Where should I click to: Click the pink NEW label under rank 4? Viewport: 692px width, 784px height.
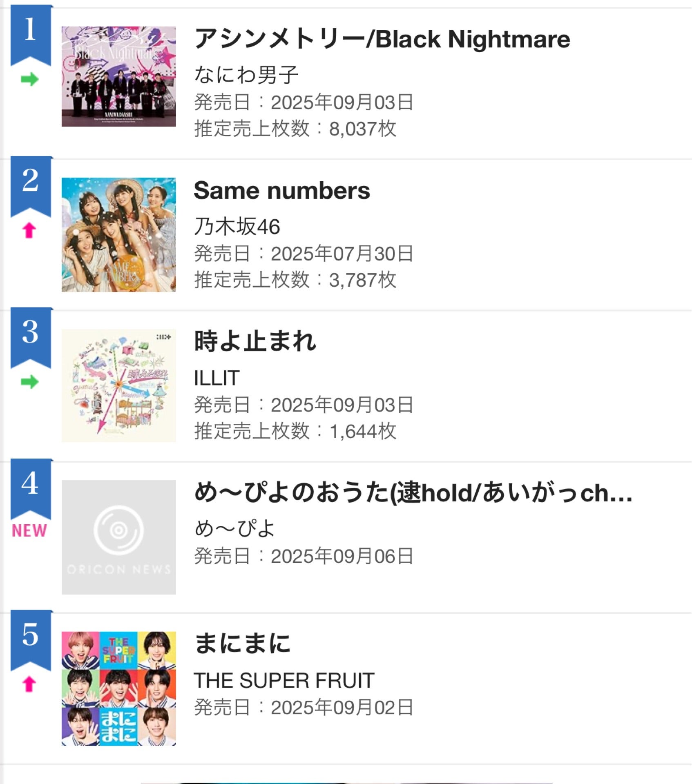(x=29, y=531)
